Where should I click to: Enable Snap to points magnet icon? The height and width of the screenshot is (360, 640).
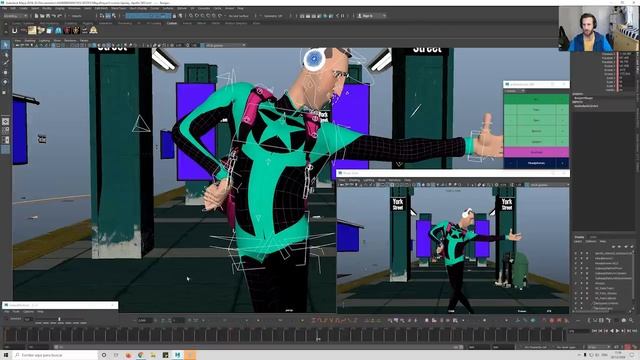202,16
